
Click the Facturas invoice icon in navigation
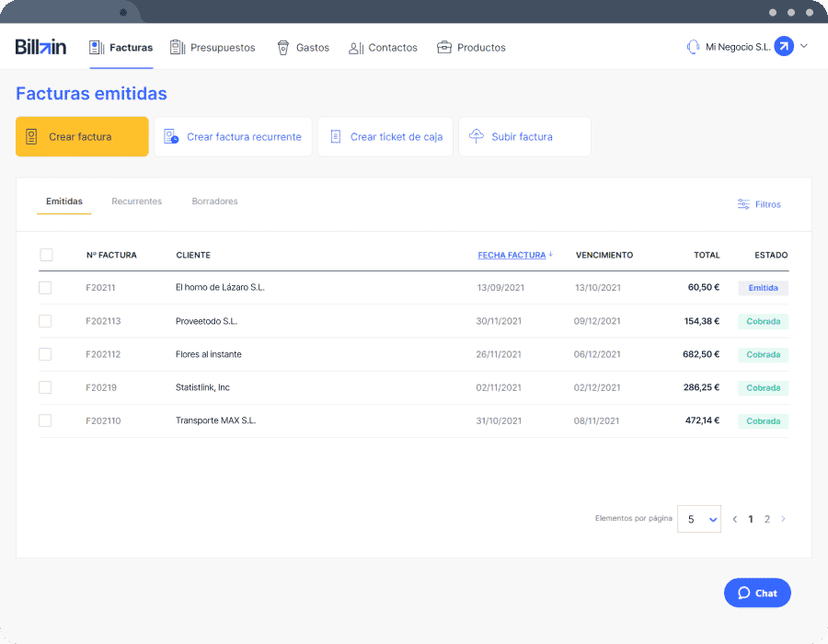[x=96, y=48]
